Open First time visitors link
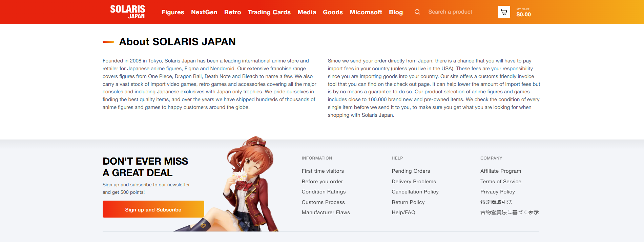Viewport: 644px width, 242px height. point(323,171)
